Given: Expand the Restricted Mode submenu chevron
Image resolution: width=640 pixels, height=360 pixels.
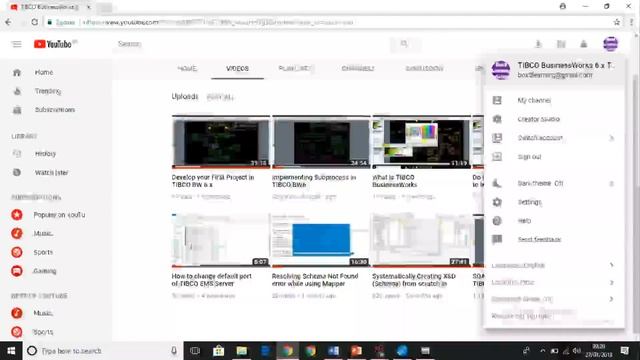Looking at the screenshot, I should click(611, 299).
